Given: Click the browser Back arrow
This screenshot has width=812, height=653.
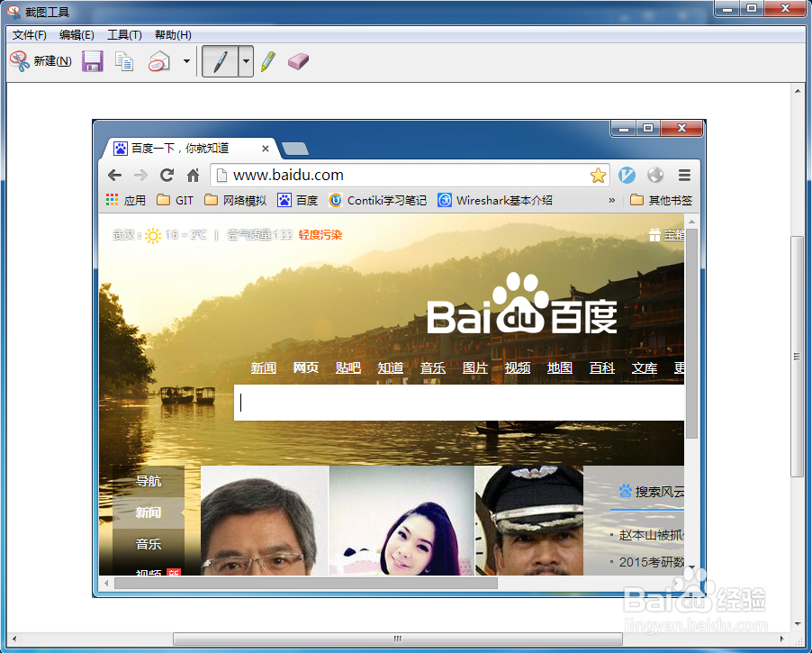Looking at the screenshot, I should coord(115,175).
